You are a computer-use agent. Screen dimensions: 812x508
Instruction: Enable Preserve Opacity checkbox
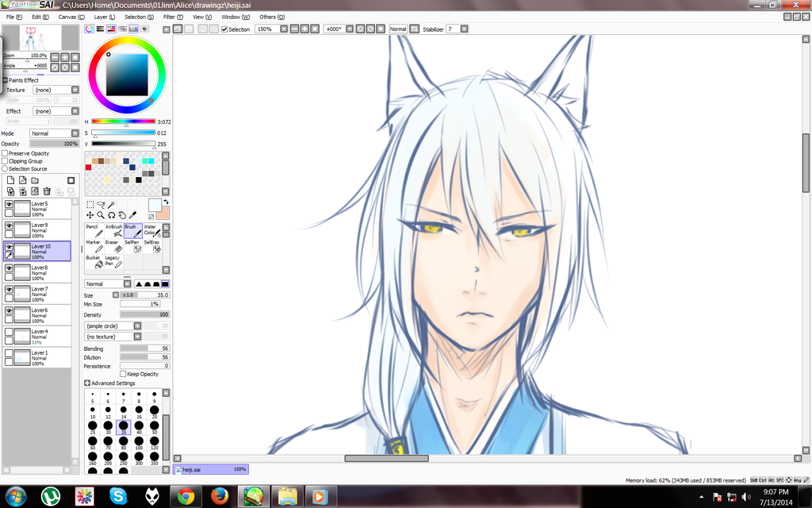pos(5,153)
